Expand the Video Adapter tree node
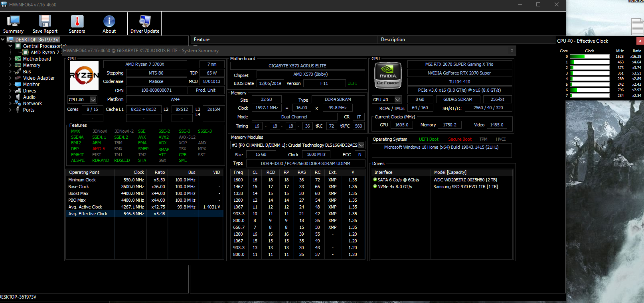 point(10,78)
